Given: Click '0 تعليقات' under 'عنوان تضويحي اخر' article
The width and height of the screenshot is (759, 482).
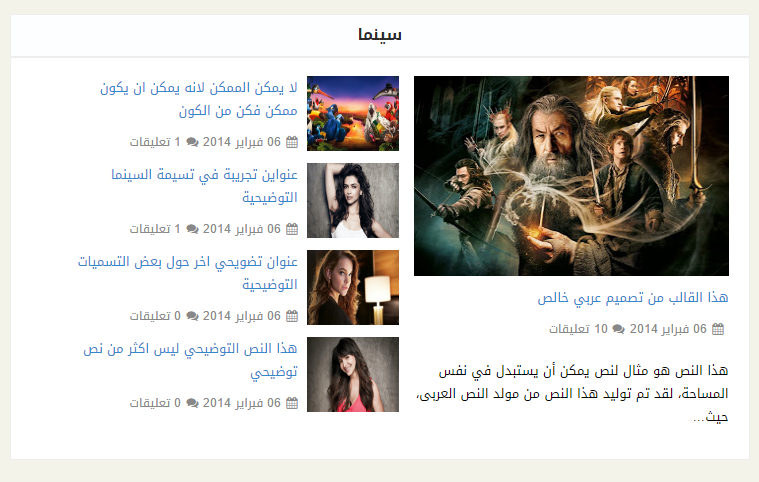Looking at the screenshot, I should point(155,316).
